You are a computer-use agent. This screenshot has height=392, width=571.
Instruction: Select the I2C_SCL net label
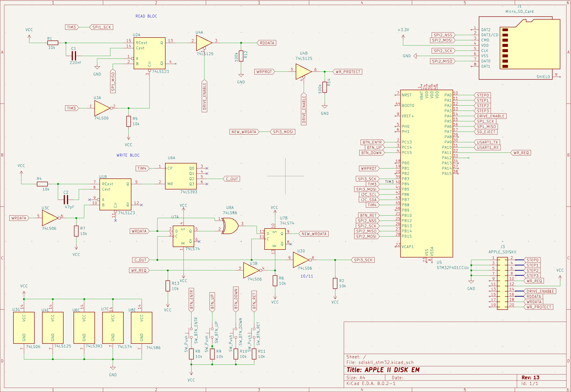[x=369, y=195]
